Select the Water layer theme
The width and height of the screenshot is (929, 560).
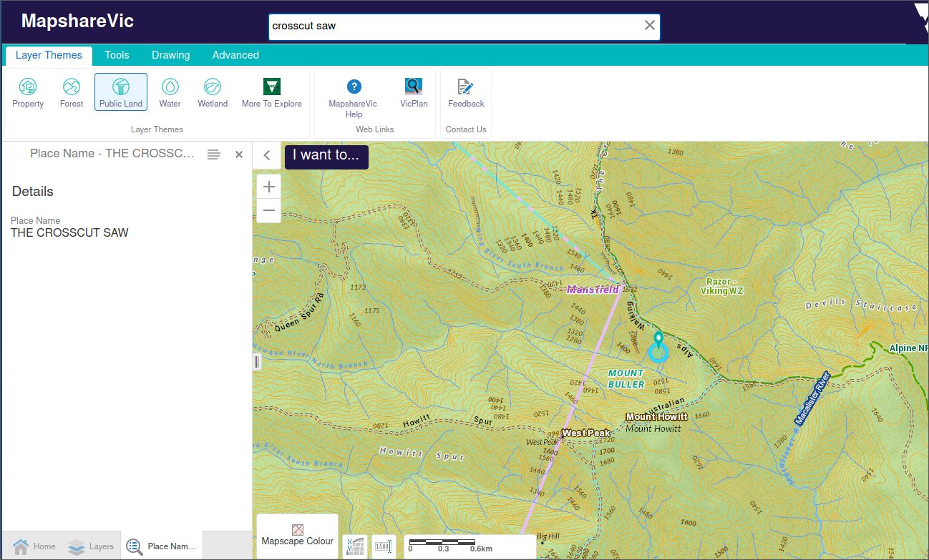tap(170, 93)
